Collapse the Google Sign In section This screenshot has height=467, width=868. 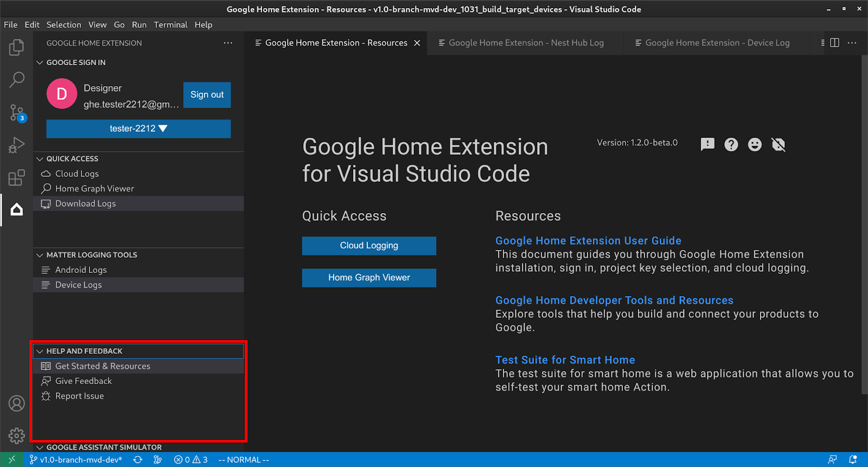point(40,62)
